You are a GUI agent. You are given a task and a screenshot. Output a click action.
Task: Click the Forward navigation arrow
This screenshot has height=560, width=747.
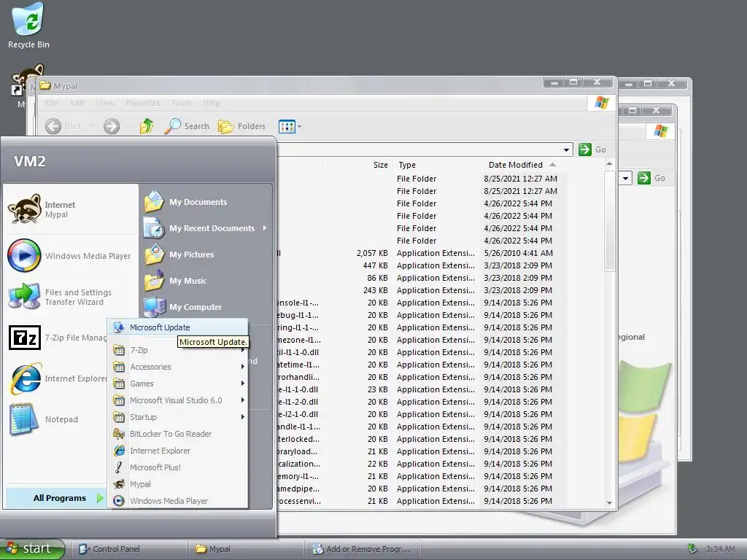(x=112, y=126)
